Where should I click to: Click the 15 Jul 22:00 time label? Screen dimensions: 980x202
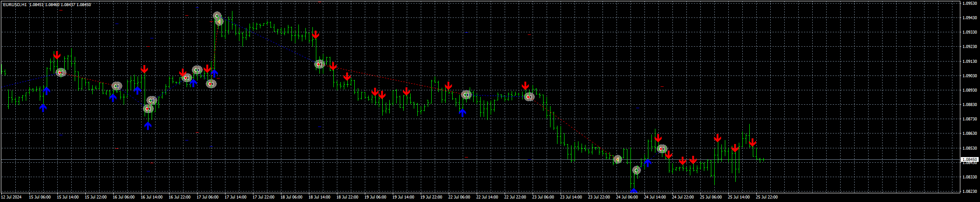tap(96, 197)
